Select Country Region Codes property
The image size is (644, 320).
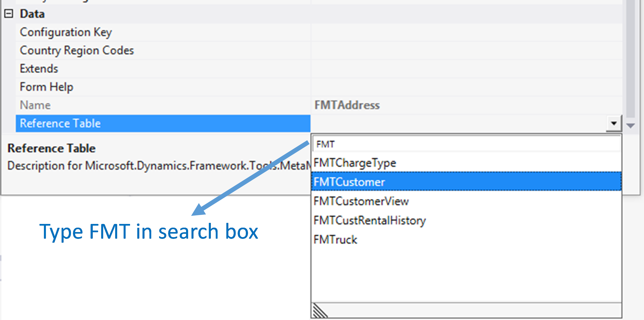point(77,51)
